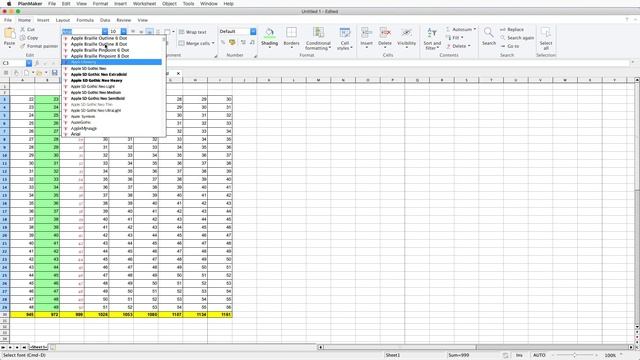
Task: Click the Sheet1 worksheet tab
Action: pyautogui.click(x=38, y=347)
